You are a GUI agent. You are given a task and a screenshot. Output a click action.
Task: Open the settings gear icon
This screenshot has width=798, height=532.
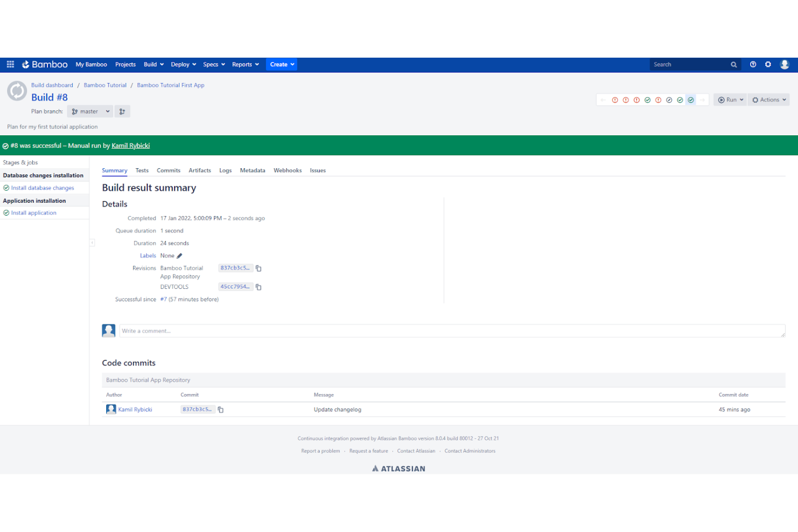click(768, 64)
